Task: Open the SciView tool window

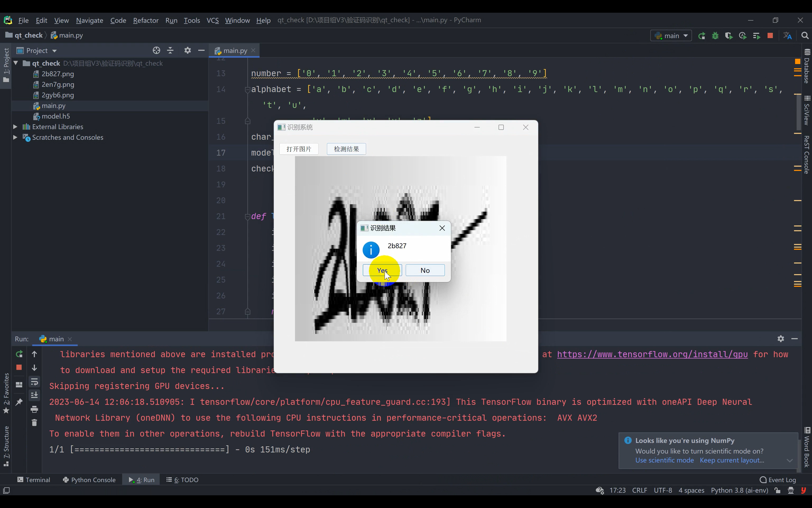Action: 807,111
